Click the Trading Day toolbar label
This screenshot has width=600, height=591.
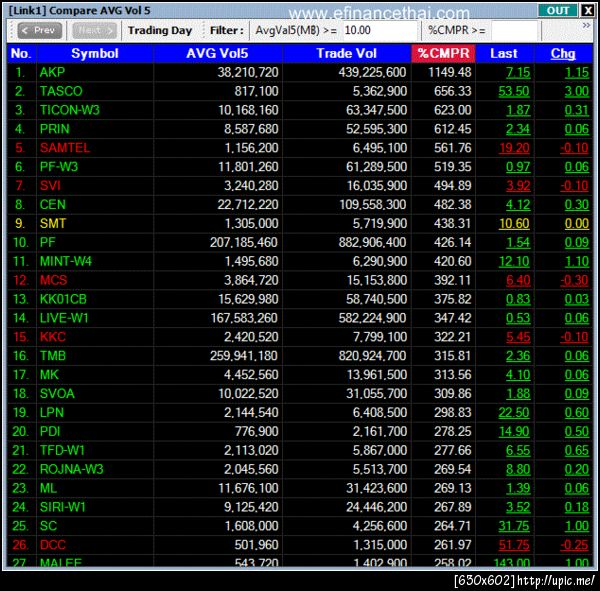tap(160, 30)
